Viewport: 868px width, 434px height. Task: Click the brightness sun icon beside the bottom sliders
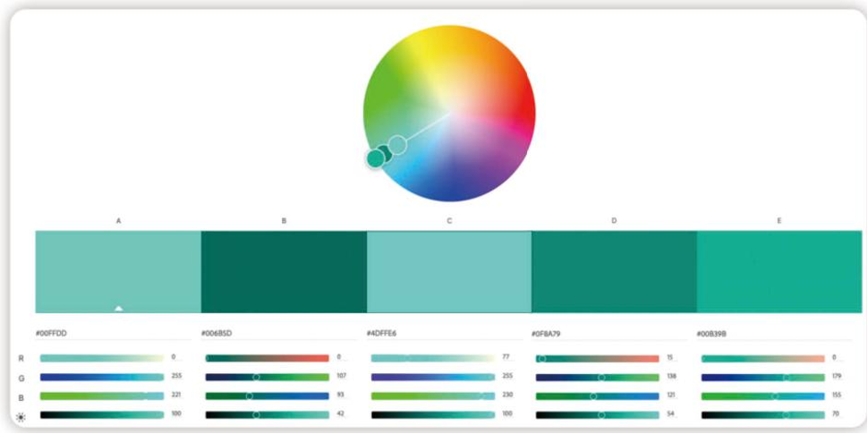point(21,417)
